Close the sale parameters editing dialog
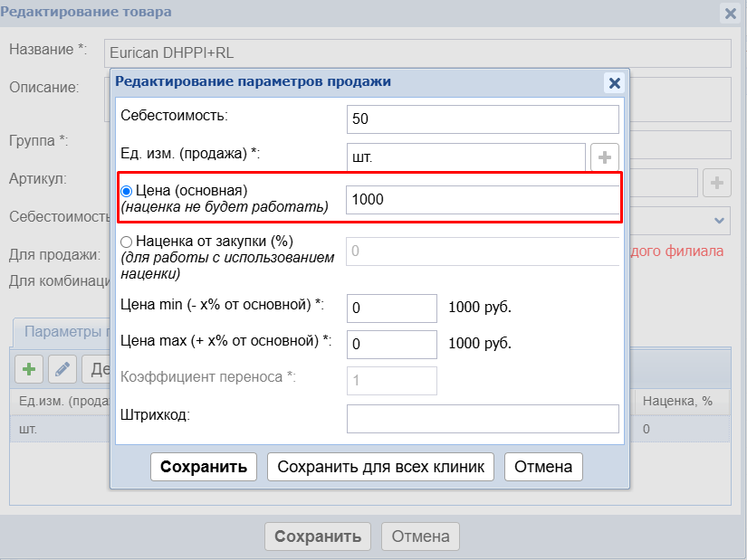Image resolution: width=747 pixels, height=560 pixels. (614, 83)
